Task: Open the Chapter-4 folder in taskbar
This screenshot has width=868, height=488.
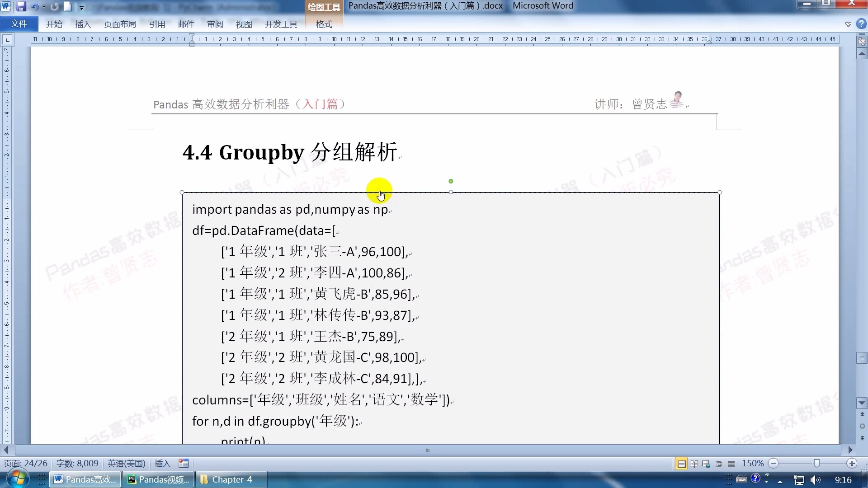Action: coord(231,479)
